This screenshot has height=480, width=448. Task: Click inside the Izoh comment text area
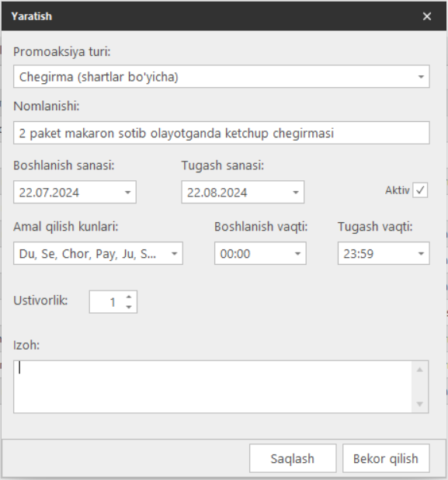click(213, 387)
